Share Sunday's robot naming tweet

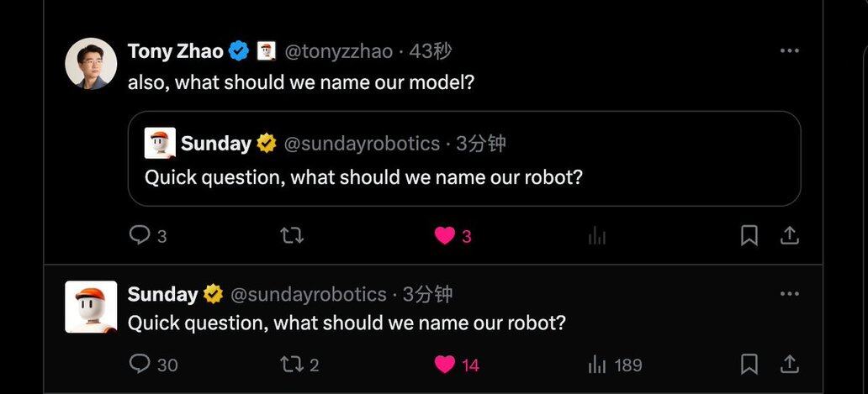pyautogui.click(x=789, y=364)
